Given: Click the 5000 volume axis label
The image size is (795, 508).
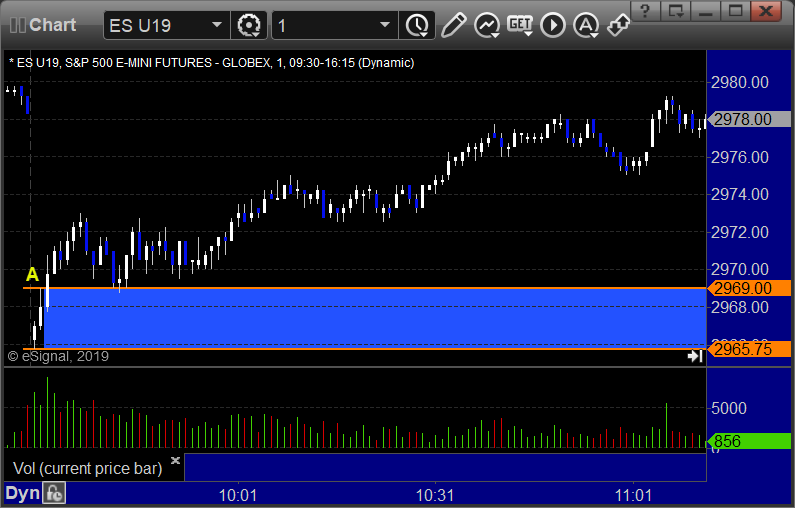Looking at the screenshot, I should tap(729, 408).
